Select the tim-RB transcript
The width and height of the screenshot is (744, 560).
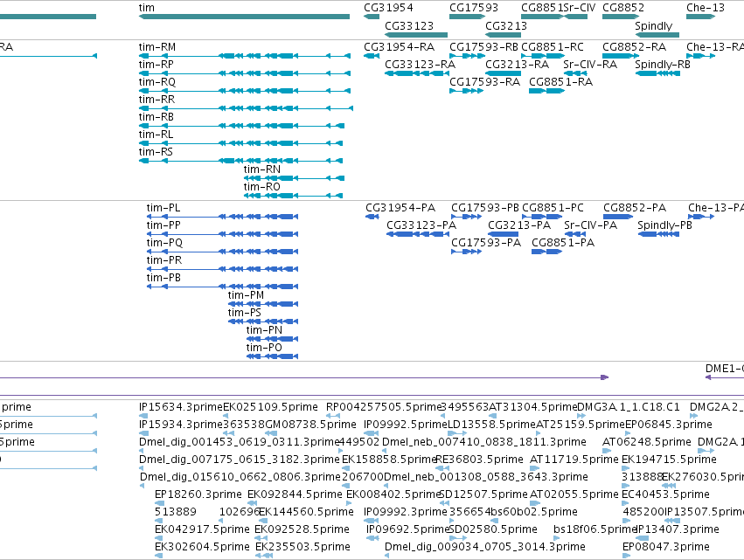pyautogui.click(x=241, y=126)
